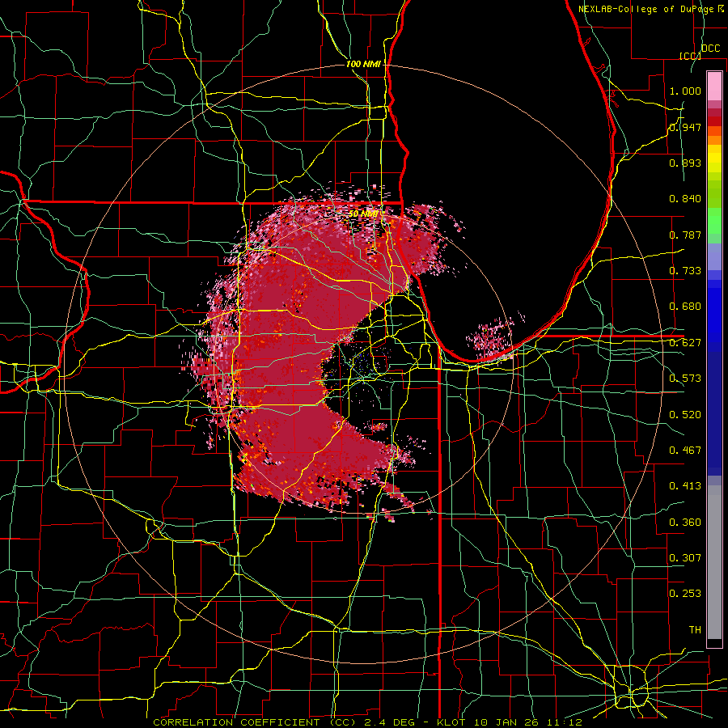This screenshot has width=728, height=728.
Task: Select the 0.947 scale value
Action: coord(685,127)
